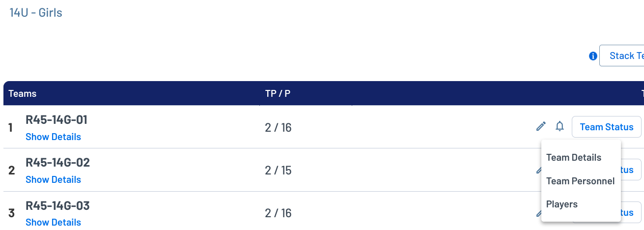Screen dimensions: 644x230
Task: Select Players from the dropdown menu
Action: point(561,204)
